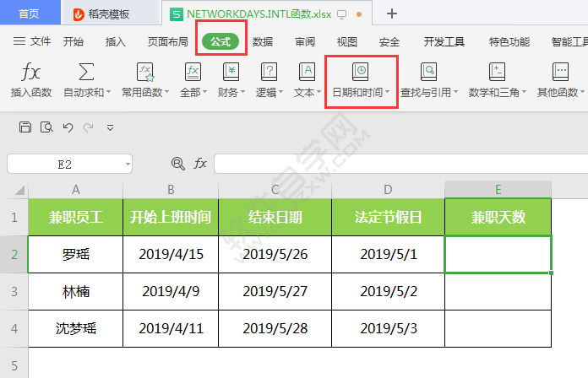Click the monitor icon on the workbook tab
The height and width of the screenshot is (378, 588).
point(341,14)
